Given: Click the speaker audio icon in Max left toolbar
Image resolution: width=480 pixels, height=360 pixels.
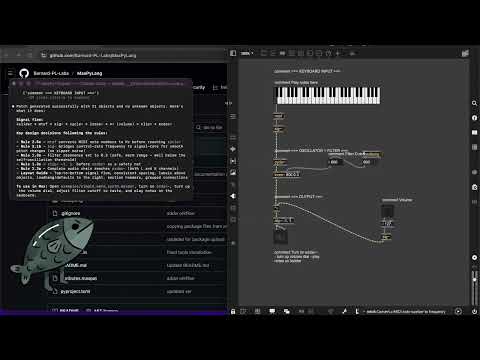Looking at the screenshot, I should [233, 196].
